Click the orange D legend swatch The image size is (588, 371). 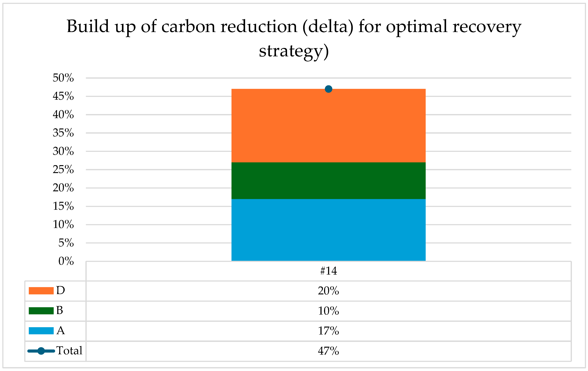(x=41, y=291)
